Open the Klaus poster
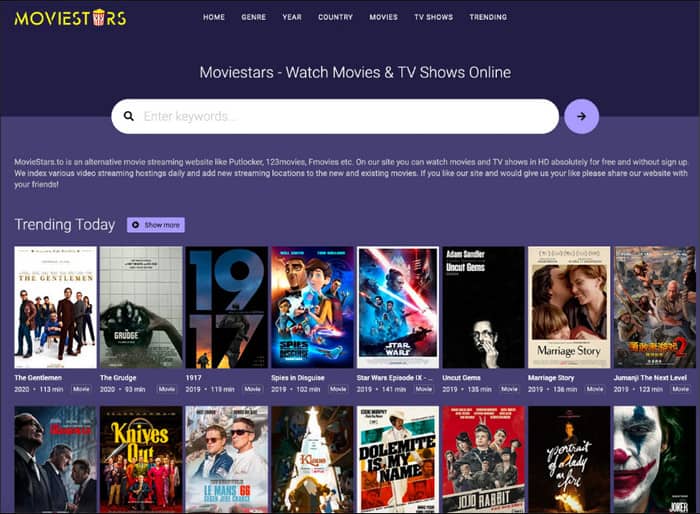Image resolution: width=700 pixels, height=514 pixels. 312,460
